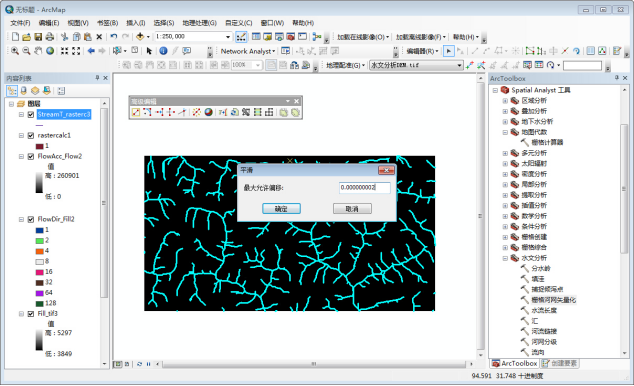
Task: Switch to the ArcToolbox tab at the panel bottom
Action: click(515, 363)
